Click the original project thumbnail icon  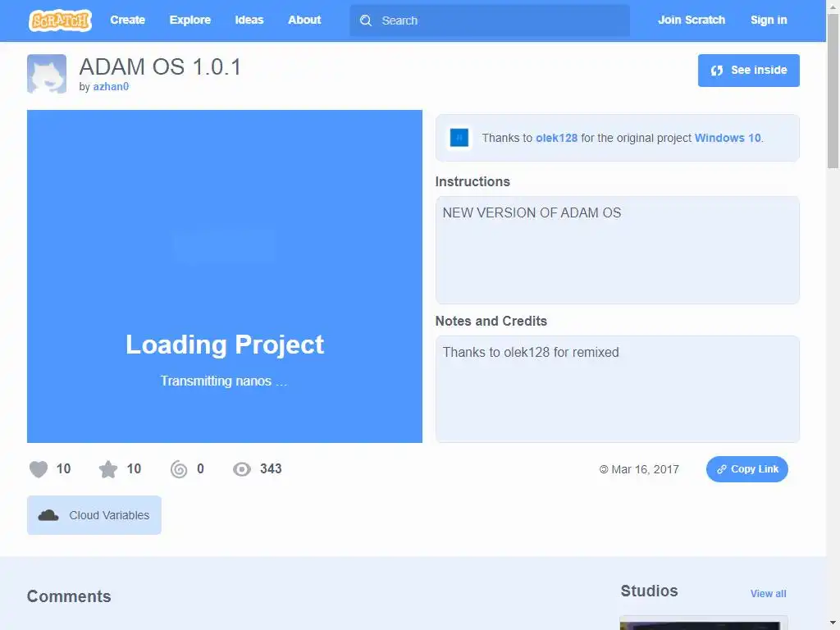(459, 138)
